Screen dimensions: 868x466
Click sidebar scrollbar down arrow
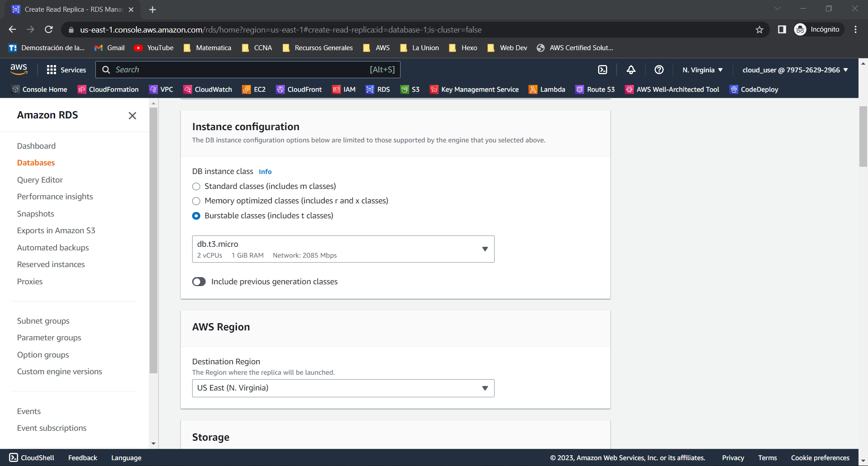pyautogui.click(x=153, y=443)
